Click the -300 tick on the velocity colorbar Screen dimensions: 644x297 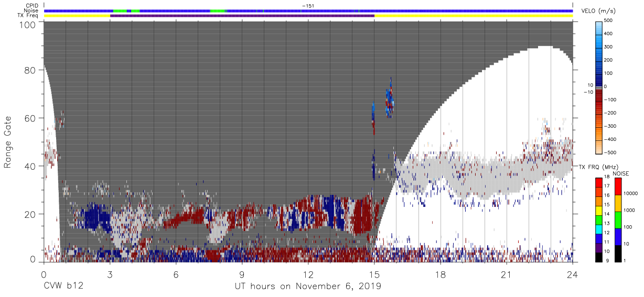(611, 126)
